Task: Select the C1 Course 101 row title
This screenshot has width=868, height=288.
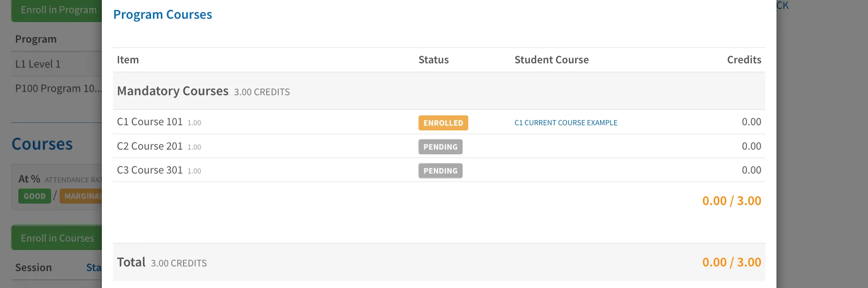Action: (x=150, y=122)
